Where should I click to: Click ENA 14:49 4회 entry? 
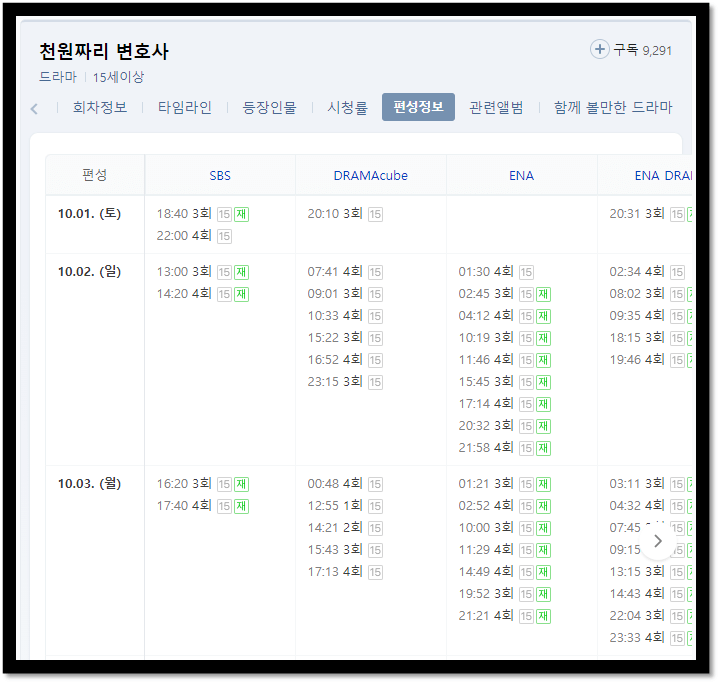click(x=504, y=572)
